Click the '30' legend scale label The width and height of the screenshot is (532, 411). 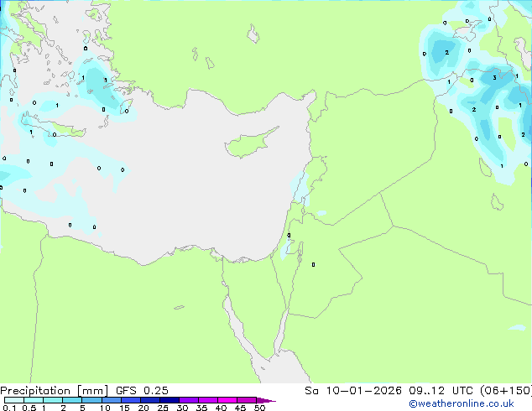182,408
